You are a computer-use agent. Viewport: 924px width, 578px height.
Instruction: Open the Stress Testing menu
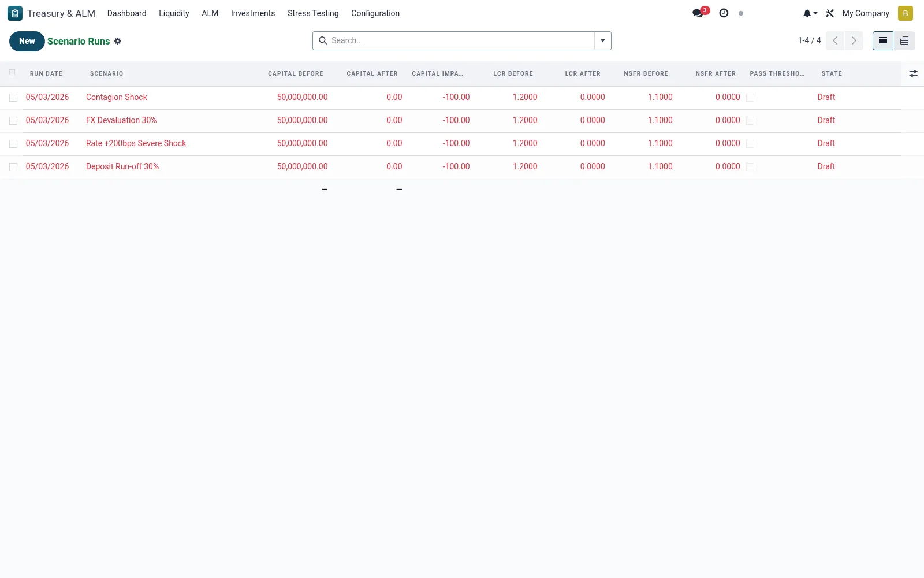pyautogui.click(x=313, y=13)
